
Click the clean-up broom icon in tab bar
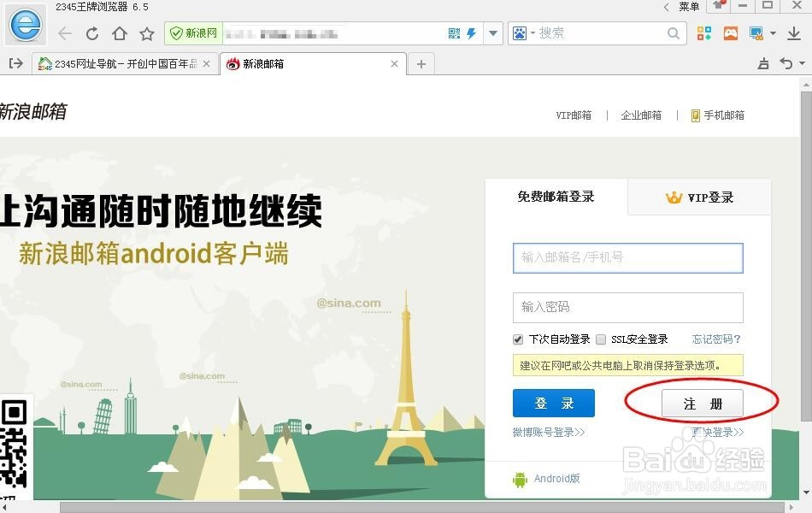coord(762,64)
